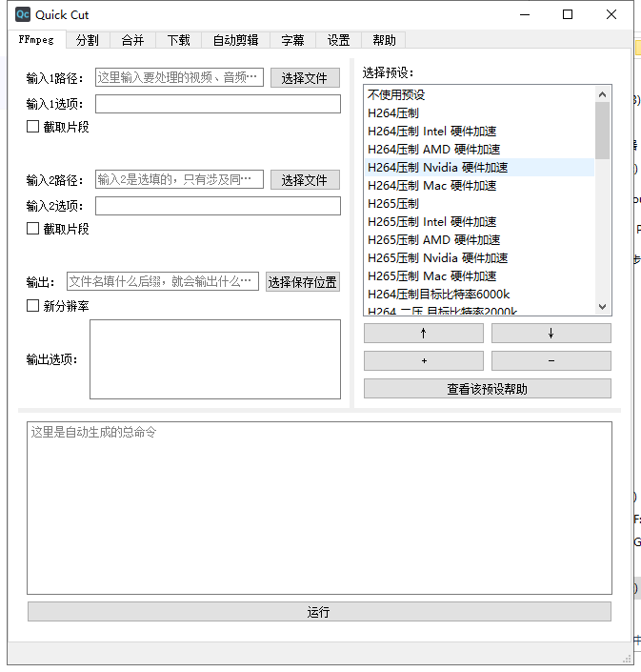Select the H264压制 preset
641x672 pixels.
point(479,113)
